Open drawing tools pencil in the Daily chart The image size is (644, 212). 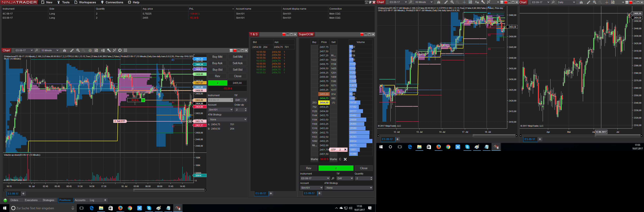pos(589,2)
